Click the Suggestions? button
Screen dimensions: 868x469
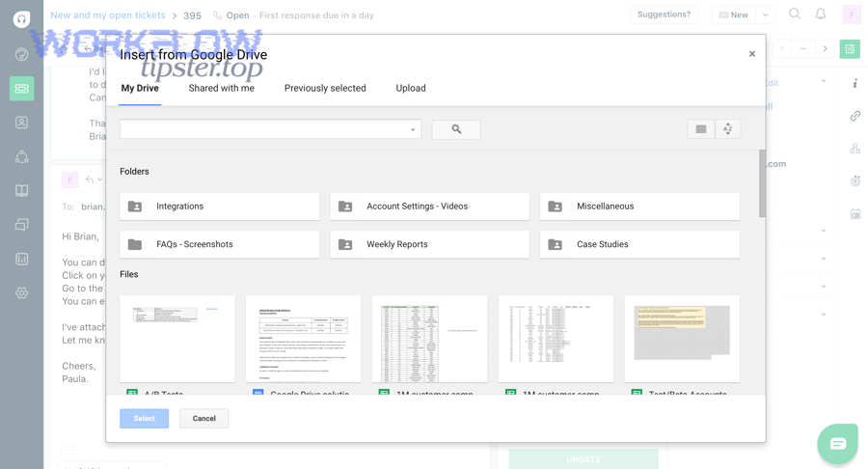coord(664,14)
